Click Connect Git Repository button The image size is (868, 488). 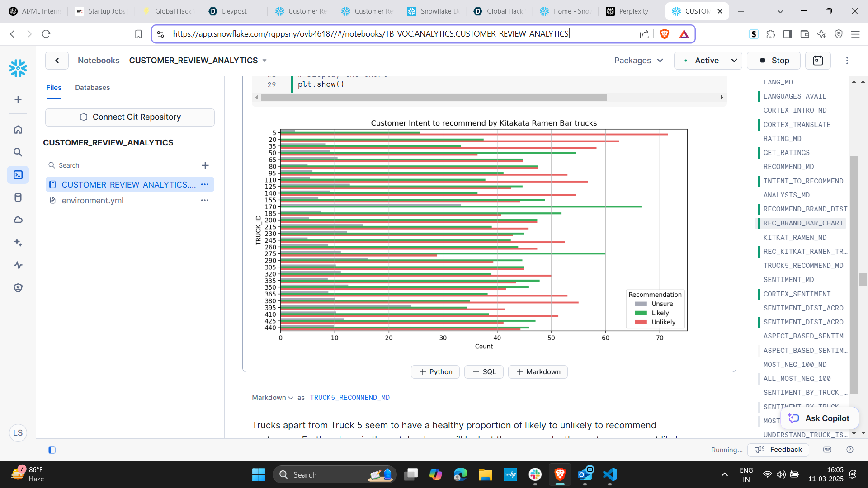click(x=130, y=117)
